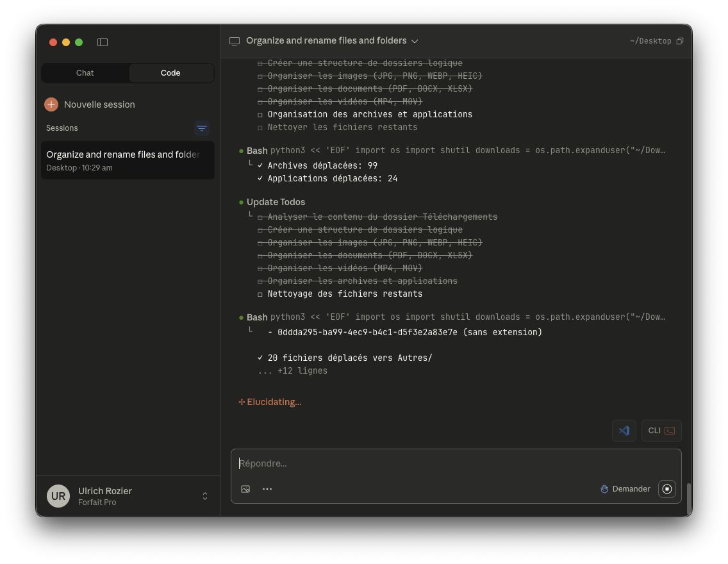
Task: Open the Sessions filter icon
Action: [202, 128]
